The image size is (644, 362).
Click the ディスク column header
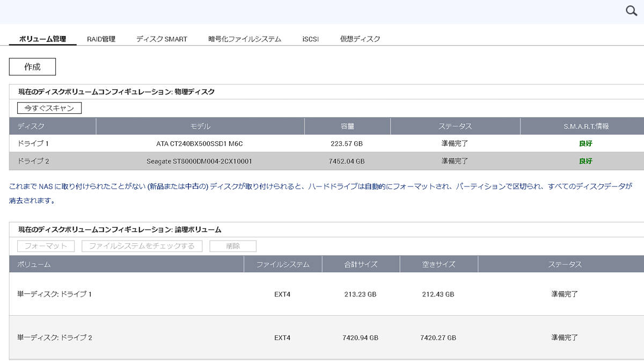53,126
